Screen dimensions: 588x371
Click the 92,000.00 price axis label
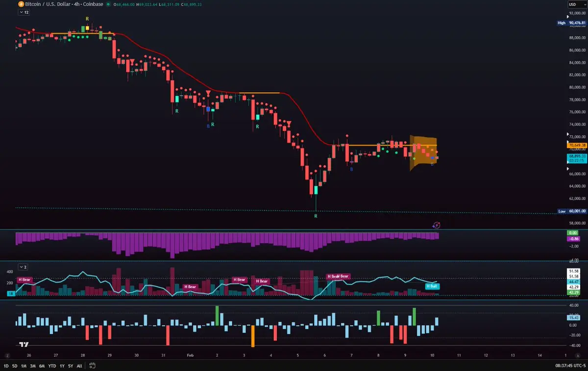(576, 13)
